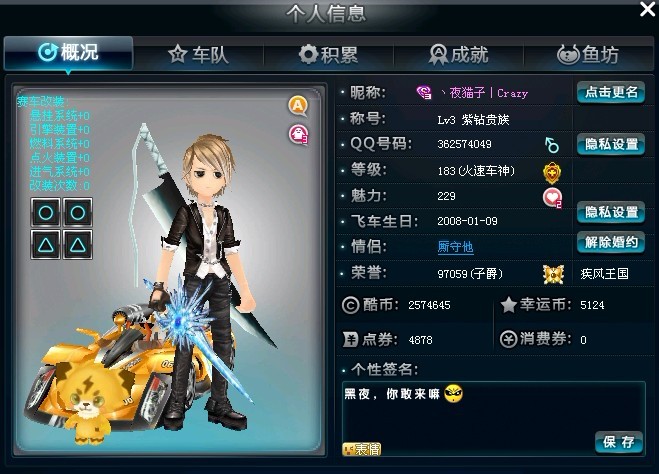Click the male gender symbol icon
This screenshot has height=474, width=659.
pyautogui.click(x=551, y=144)
